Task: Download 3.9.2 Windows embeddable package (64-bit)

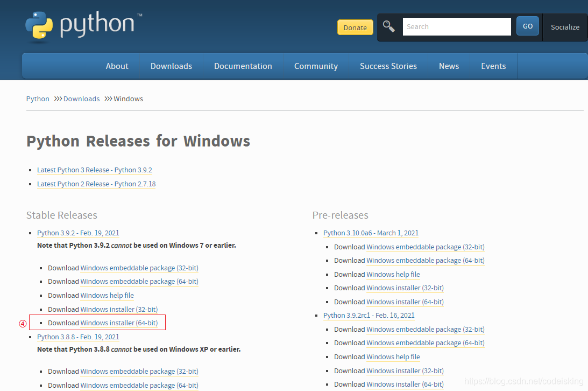Action: [x=139, y=282]
